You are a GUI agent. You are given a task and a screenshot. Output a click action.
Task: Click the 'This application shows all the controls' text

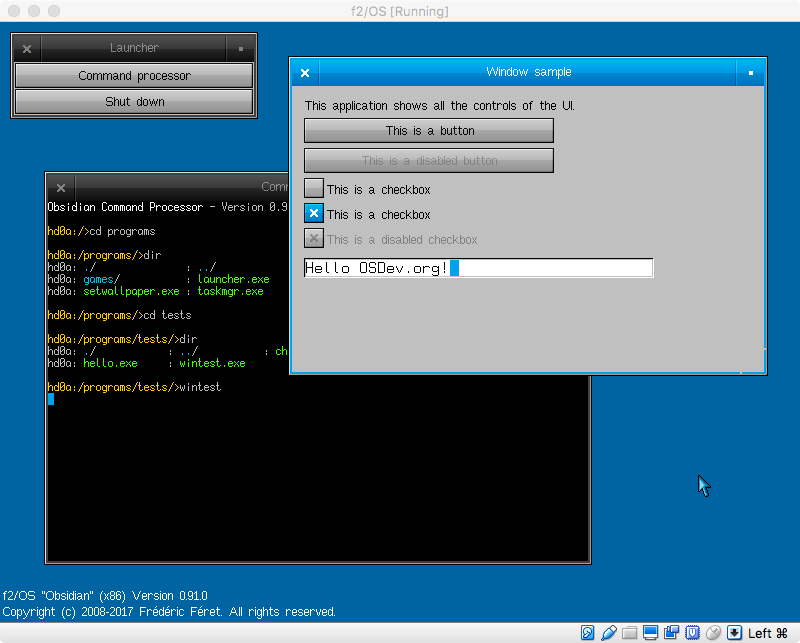(440, 106)
